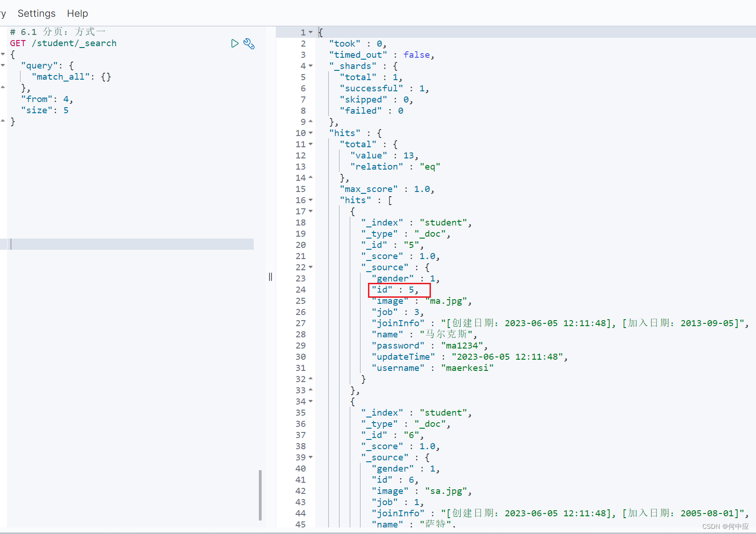The width and height of the screenshot is (756, 534).
Task: Click the "updateTime" line
Action: click(470, 356)
